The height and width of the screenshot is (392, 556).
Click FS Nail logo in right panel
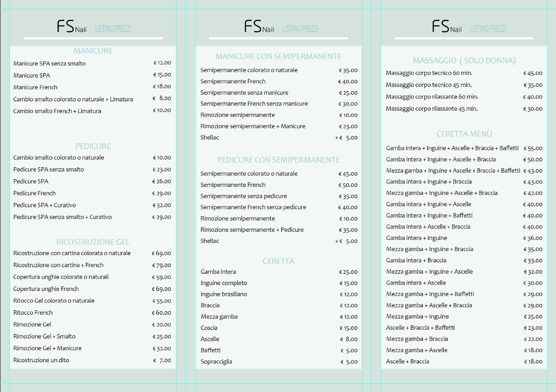447,27
